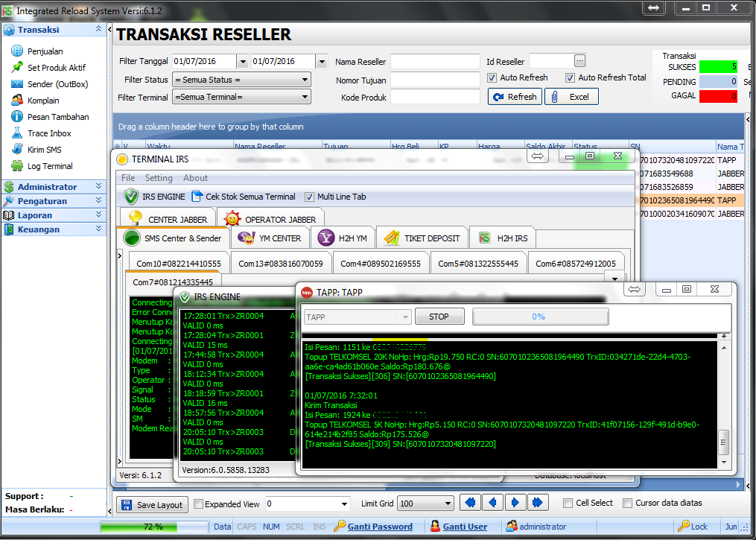
Task: Open Limit Grid dropdown
Action: click(x=448, y=504)
